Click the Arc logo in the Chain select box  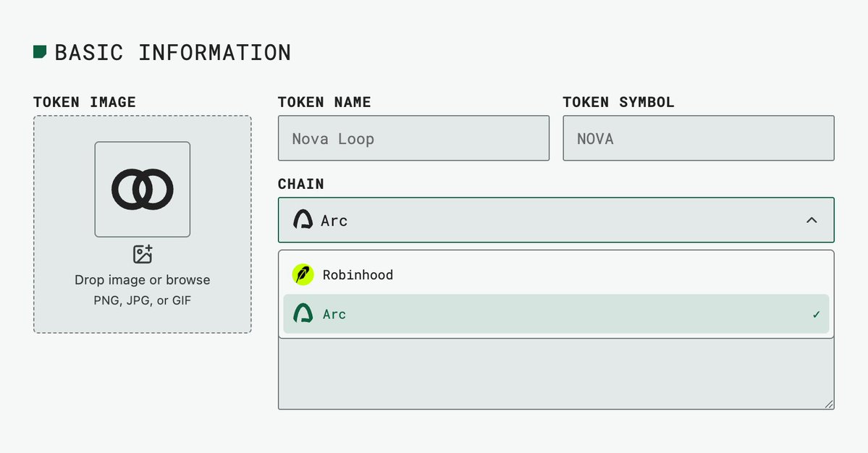point(303,219)
